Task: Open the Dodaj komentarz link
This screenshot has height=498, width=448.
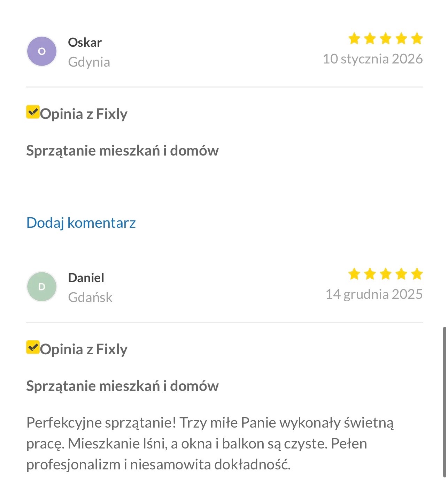Action: coord(81,222)
